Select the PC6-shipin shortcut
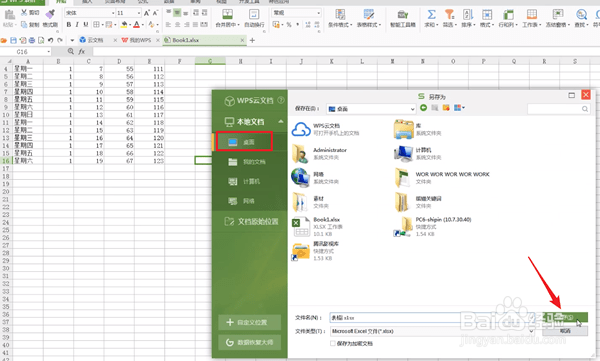Image resolution: width=600 pixels, height=361 pixels. click(433, 226)
